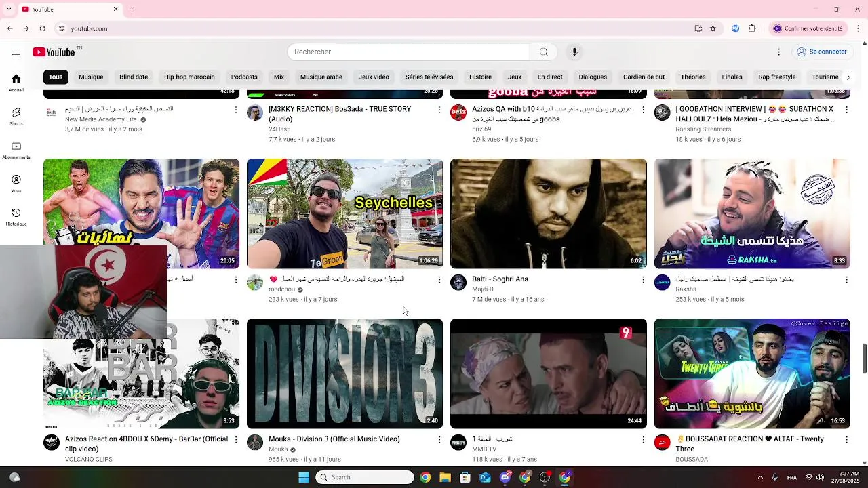868x488 pixels.
Task: Open the Seychelles video thumbnail
Action: click(x=344, y=213)
